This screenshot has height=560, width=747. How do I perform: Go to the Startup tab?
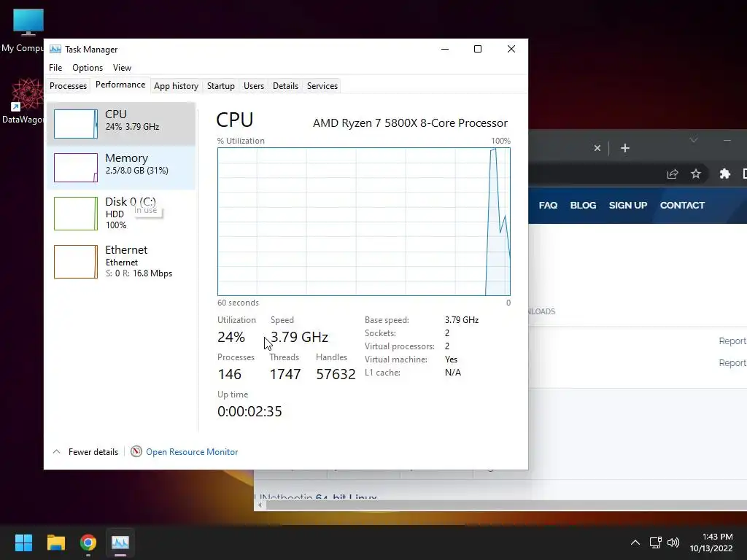[220, 86]
